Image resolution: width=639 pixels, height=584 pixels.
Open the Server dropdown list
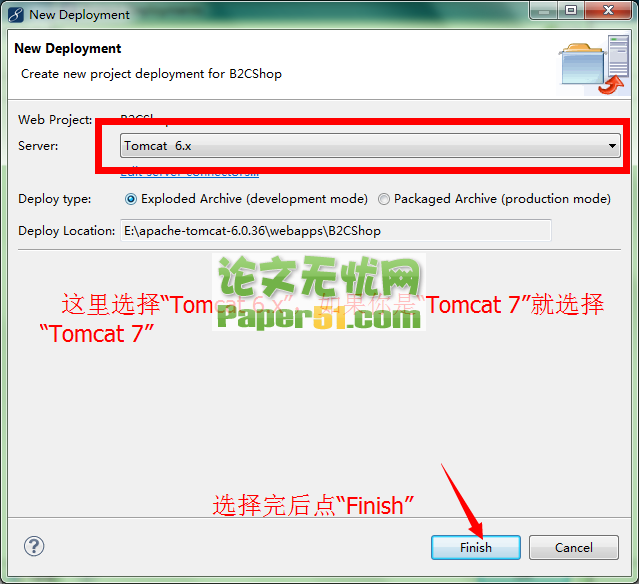(x=370, y=145)
